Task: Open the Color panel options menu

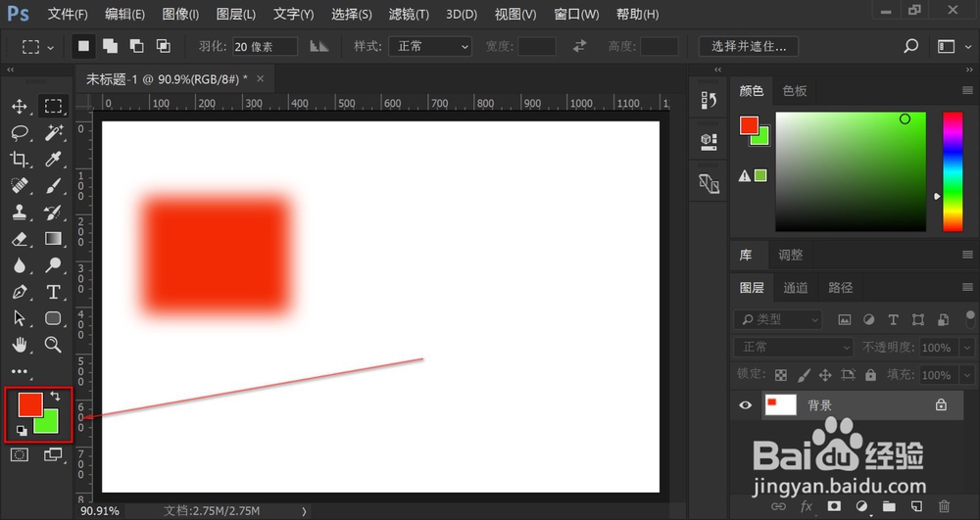Action: coord(967,90)
